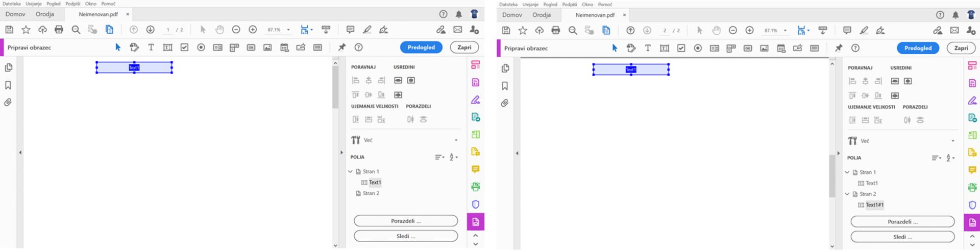Screen dimensions: 980x252
Task: Open Urejanje menu in left window
Action: (x=34, y=4)
